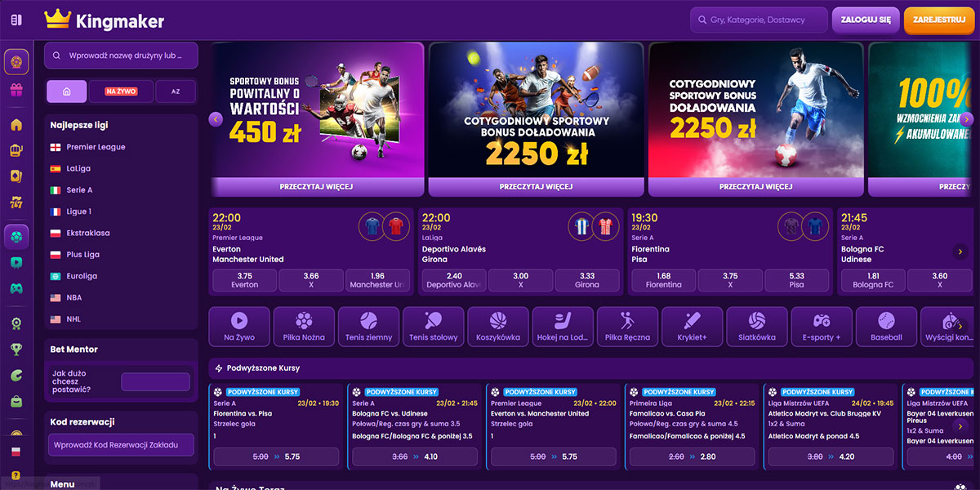
Task: Go to the previous promo banner with left arrow
Action: (216, 119)
